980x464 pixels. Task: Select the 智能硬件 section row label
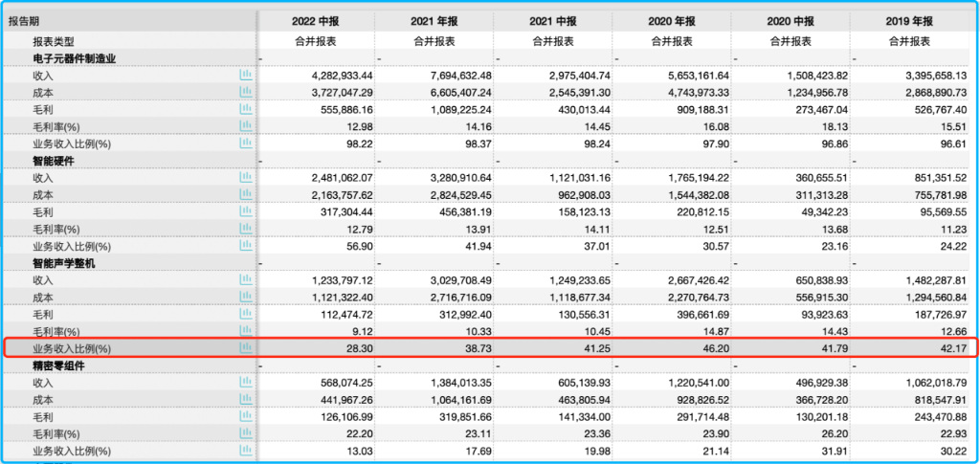(54, 161)
